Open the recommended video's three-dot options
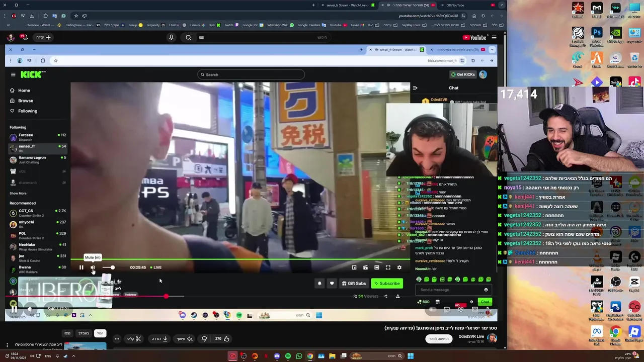 click(x=7, y=345)
